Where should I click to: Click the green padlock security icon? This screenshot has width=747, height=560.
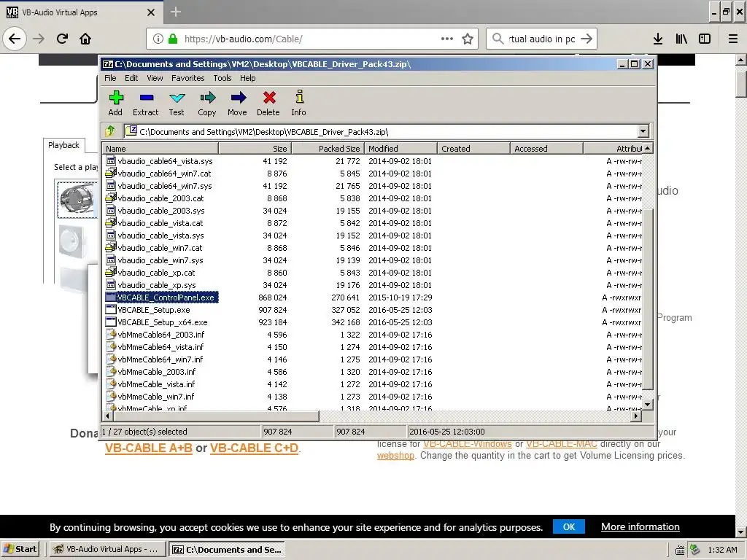(172, 39)
